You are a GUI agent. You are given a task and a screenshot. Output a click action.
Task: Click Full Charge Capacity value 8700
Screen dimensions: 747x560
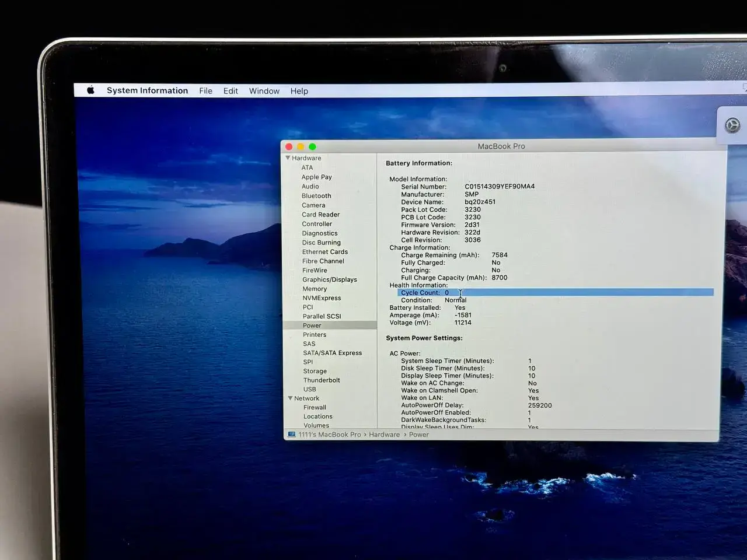point(500,278)
